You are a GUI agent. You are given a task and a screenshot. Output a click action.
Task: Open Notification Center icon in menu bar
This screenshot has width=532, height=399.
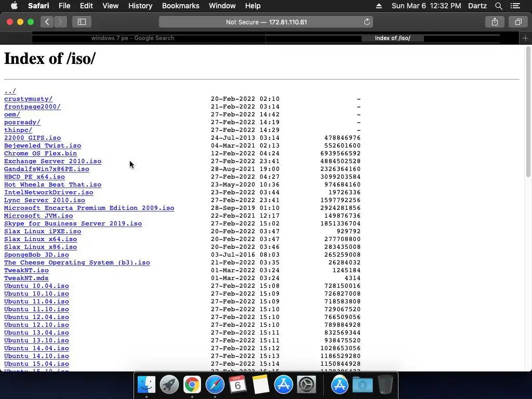(x=515, y=6)
